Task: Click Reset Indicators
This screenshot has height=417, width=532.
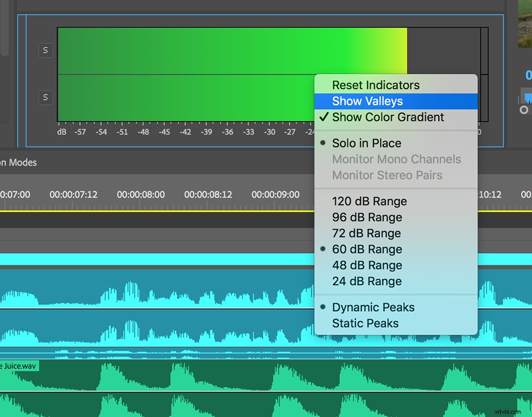Action: click(x=376, y=85)
